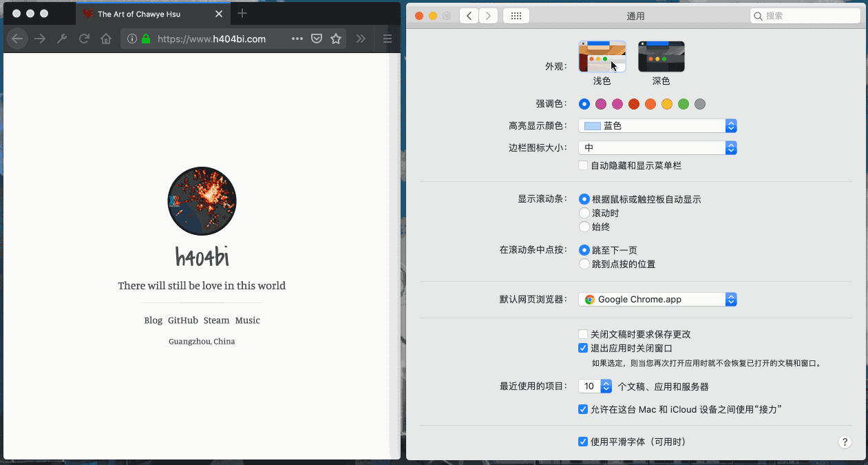This screenshot has height=465, width=868.
Task: Open the 边栏图标大小 dropdown
Action: (x=657, y=147)
